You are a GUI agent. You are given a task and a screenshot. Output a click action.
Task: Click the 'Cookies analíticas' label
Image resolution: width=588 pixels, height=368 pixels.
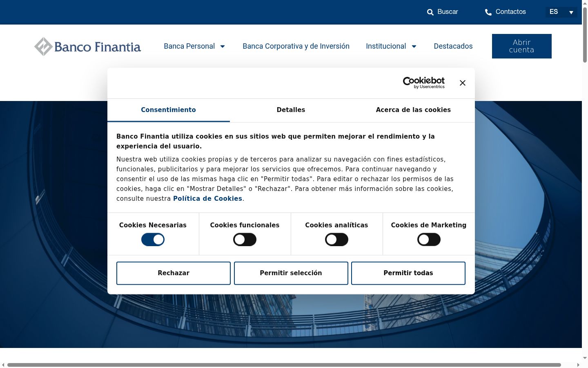point(336,225)
